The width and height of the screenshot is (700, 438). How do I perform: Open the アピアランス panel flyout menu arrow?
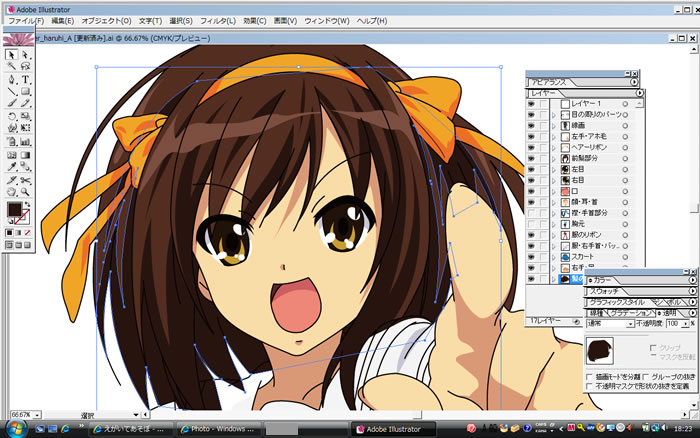[634, 82]
